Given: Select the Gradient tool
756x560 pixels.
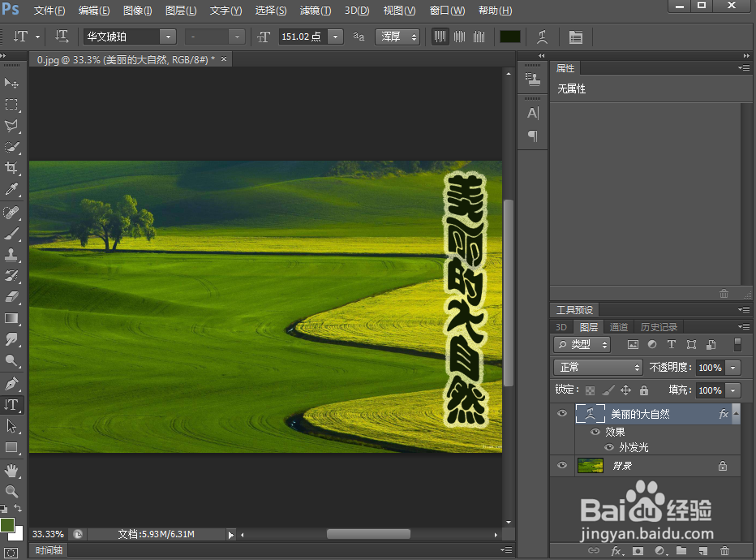Looking at the screenshot, I should [x=11, y=318].
